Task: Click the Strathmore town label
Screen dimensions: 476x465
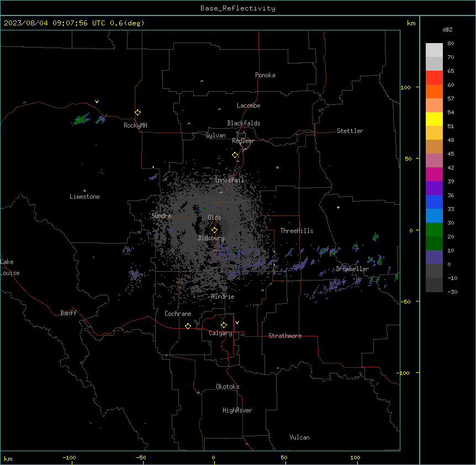Action: (x=285, y=336)
